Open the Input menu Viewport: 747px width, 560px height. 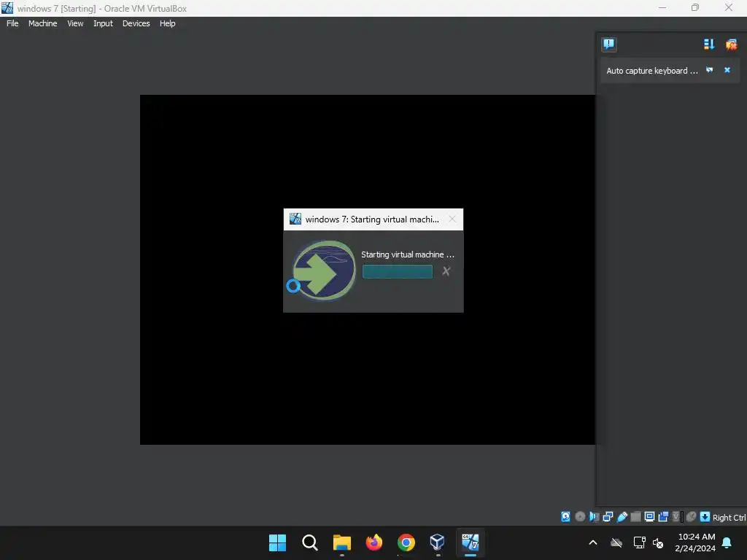pyautogui.click(x=103, y=23)
